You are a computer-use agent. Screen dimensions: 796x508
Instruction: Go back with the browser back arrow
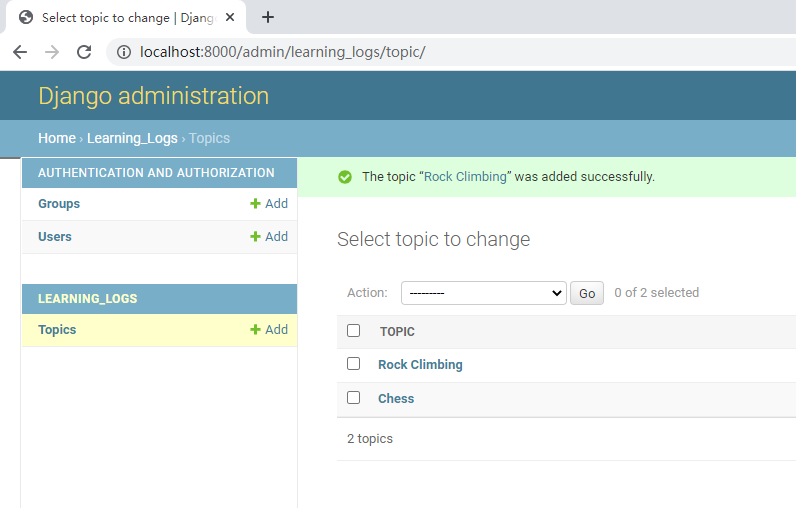[x=20, y=52]
